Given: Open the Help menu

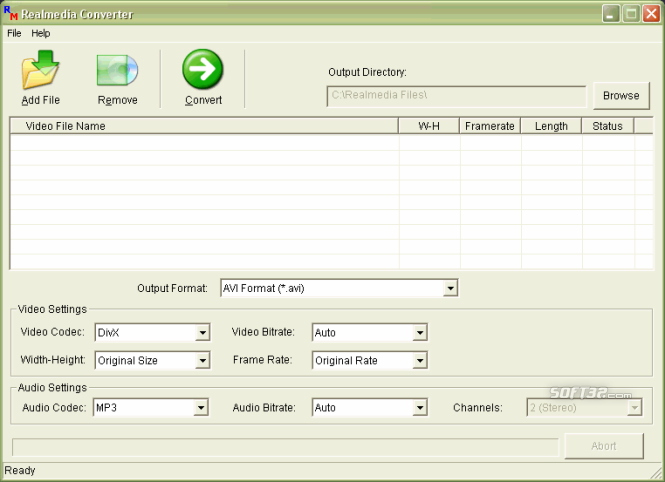Looking at the screenshot, I should (x=41, y=33).
